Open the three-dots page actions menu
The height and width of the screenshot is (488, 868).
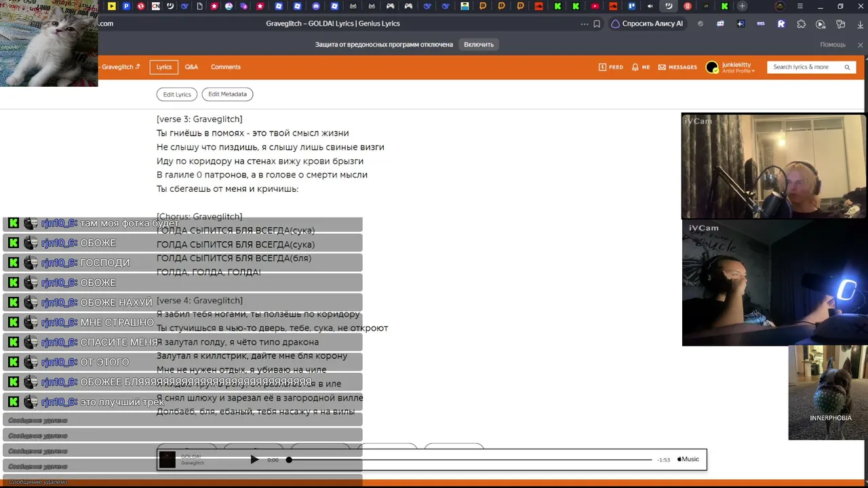tap(585, 24)
